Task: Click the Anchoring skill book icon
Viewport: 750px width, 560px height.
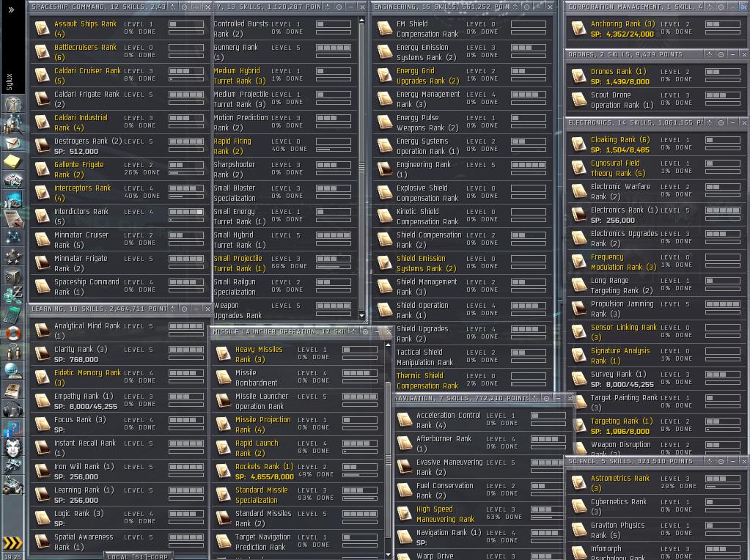Action: coord(578,28)
